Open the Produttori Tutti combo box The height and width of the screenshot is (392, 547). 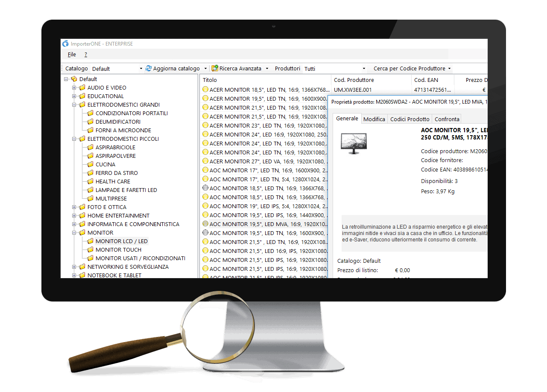click(335, 69)
